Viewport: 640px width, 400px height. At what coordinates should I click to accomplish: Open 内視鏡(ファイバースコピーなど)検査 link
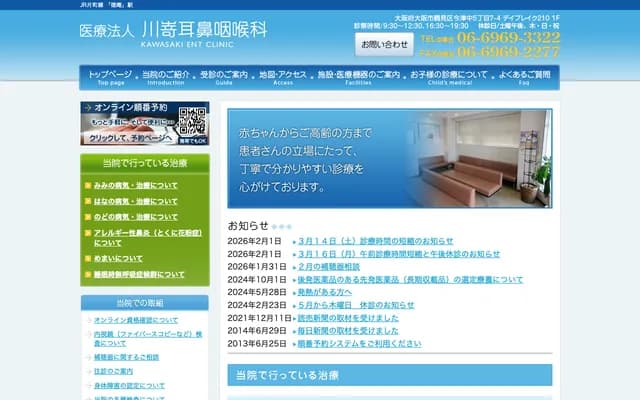[x=148, y=338]
